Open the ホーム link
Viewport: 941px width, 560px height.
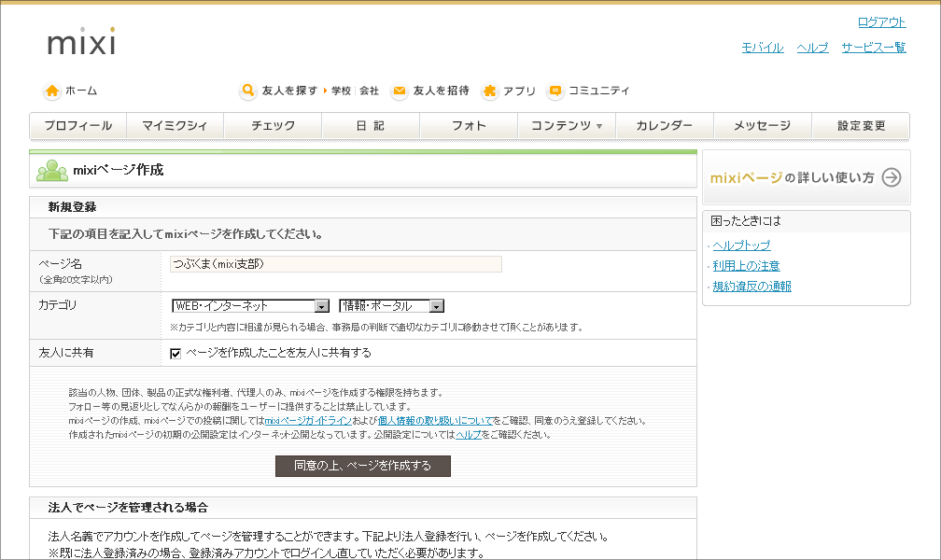coord(81,91)
